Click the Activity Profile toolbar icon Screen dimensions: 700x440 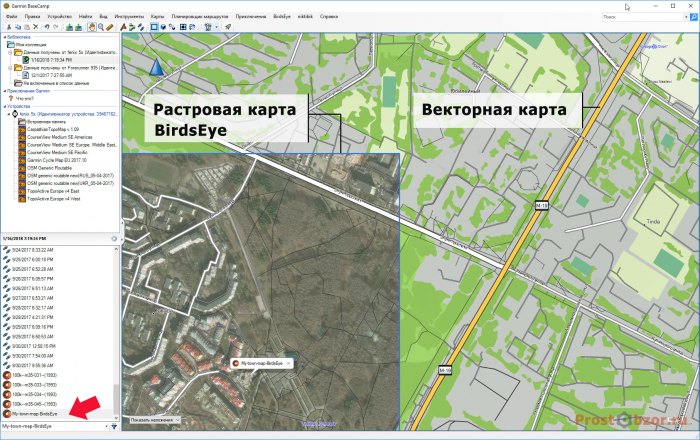pos(208,27)
